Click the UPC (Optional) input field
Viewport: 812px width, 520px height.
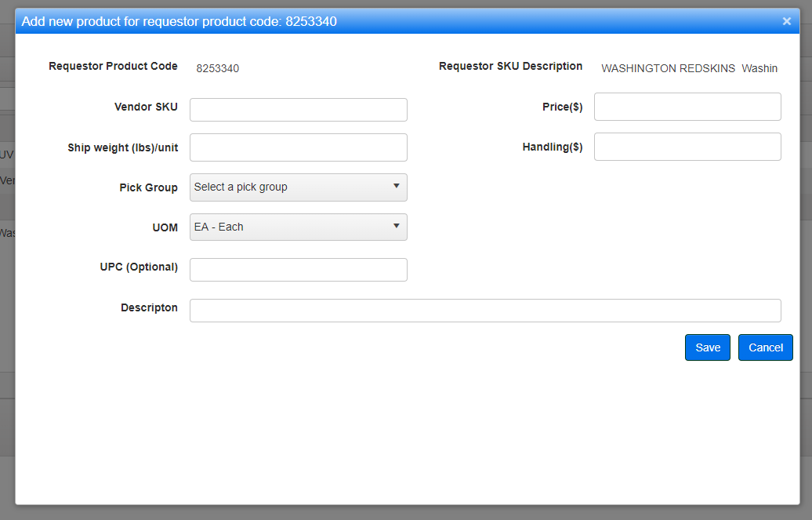click(x=299, y=270)
